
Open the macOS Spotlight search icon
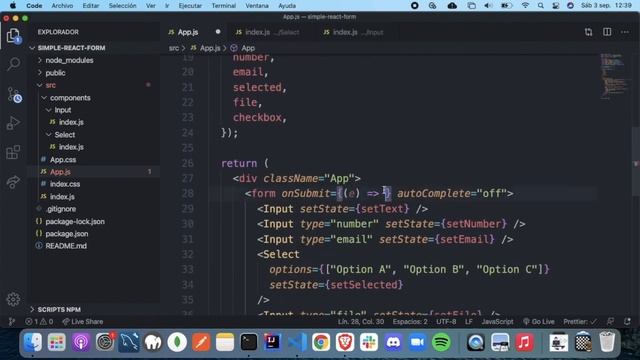(540, 6)
